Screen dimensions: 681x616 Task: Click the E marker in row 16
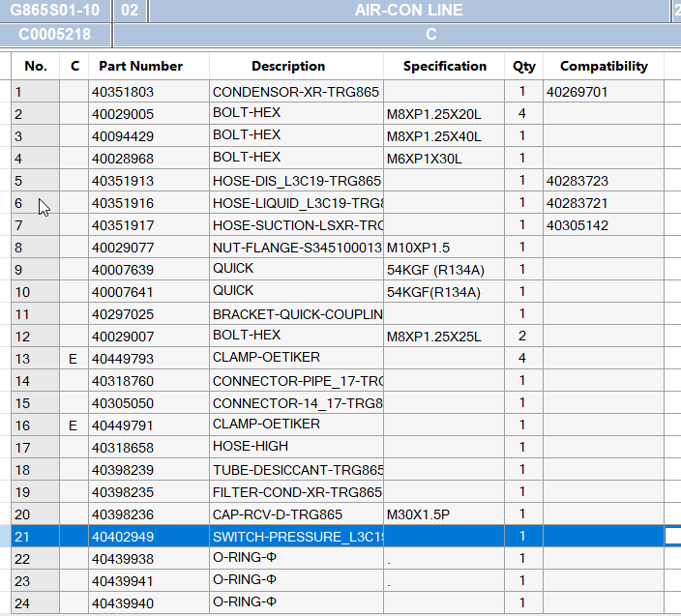[x=73, y=425]
